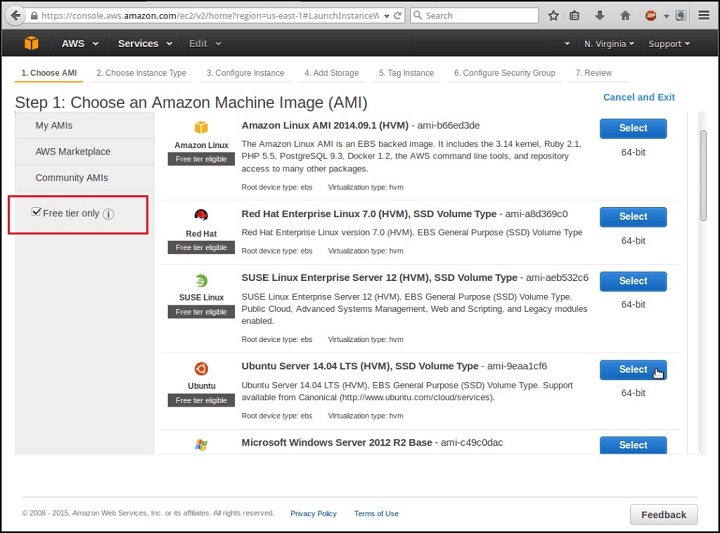Click the browser address bar URL

pyautogui.click(x=209, y=16)
